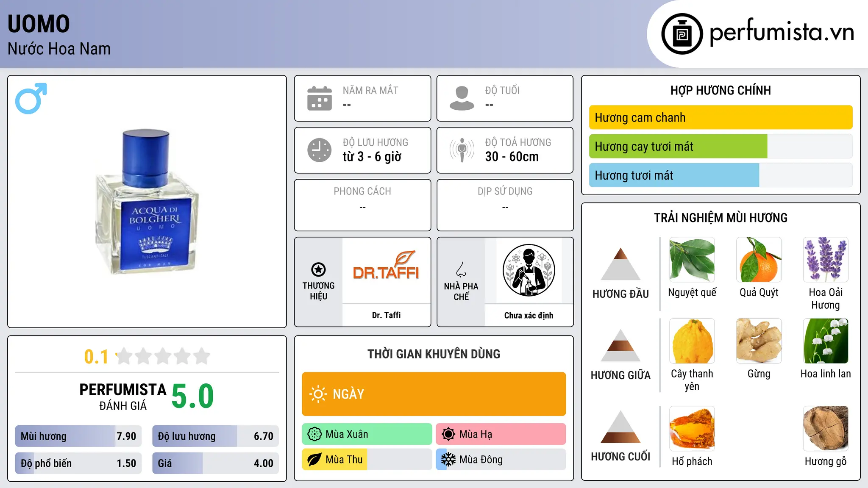Screen dimensions: 868x488
Task: Click the snowflake icon for Mùa Đông
Action: (x=448, y=460)
